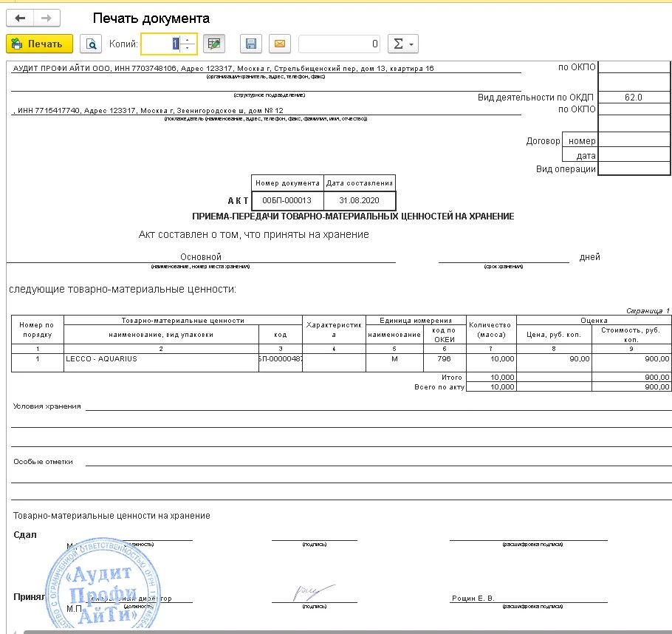The image size is (672, 634).
Task: Save the document with the diskette icon
Action: click(x=251, y=44)
